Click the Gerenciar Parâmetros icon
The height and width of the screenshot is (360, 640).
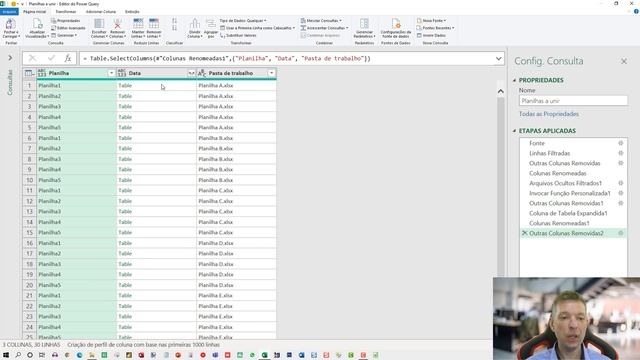coord(364,23)
